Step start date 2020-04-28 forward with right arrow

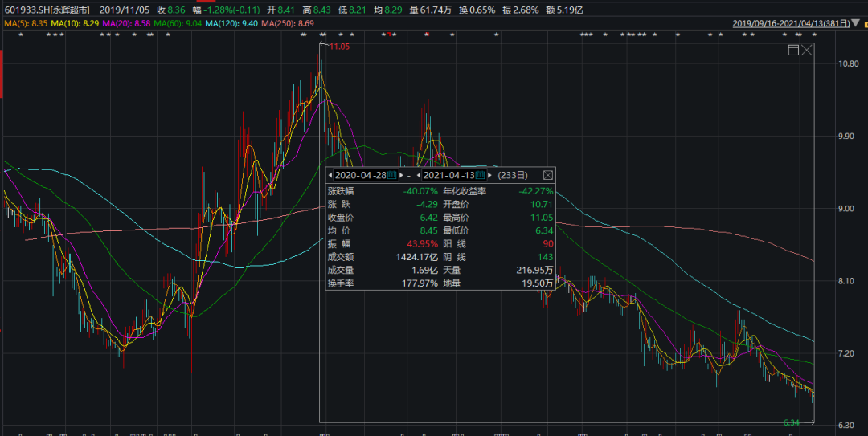[x=401, y=175]
